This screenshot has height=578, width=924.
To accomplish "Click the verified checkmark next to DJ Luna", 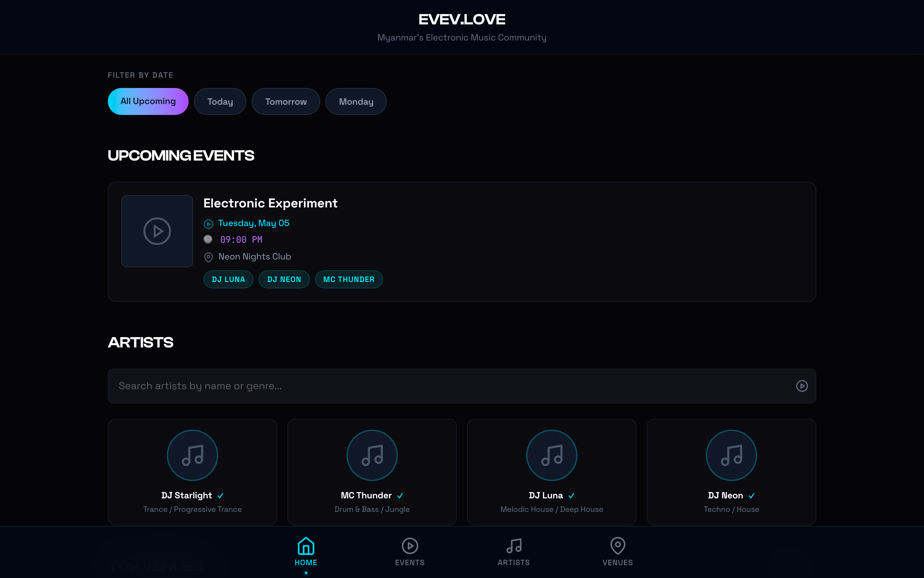I will pyautogui.click(x=571, y=496).
